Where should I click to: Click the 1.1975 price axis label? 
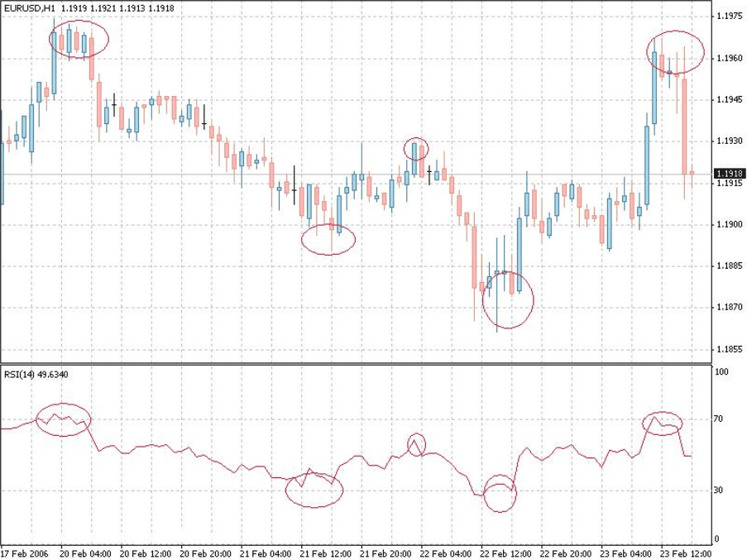(x=730, y=17)
